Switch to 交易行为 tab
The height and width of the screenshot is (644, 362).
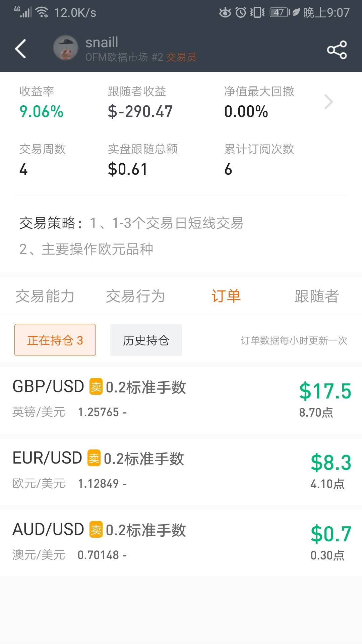pyautogui.click(x=135, y=296)
